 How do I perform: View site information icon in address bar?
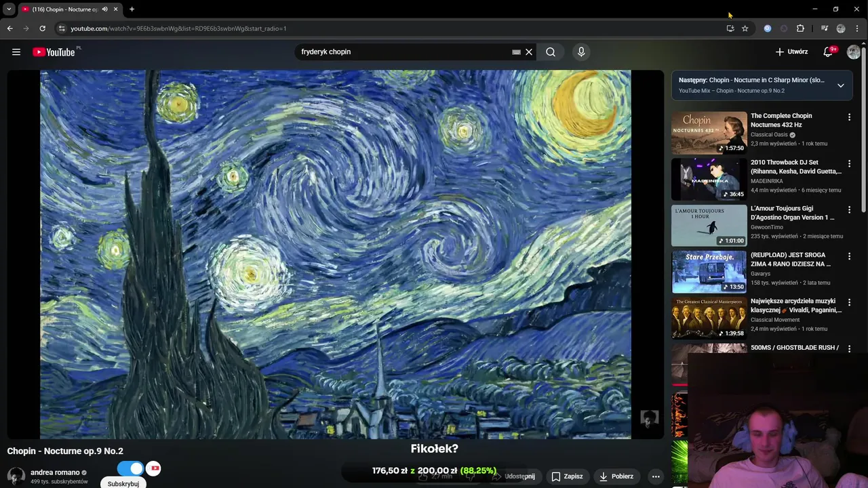[x=62, y=28]
